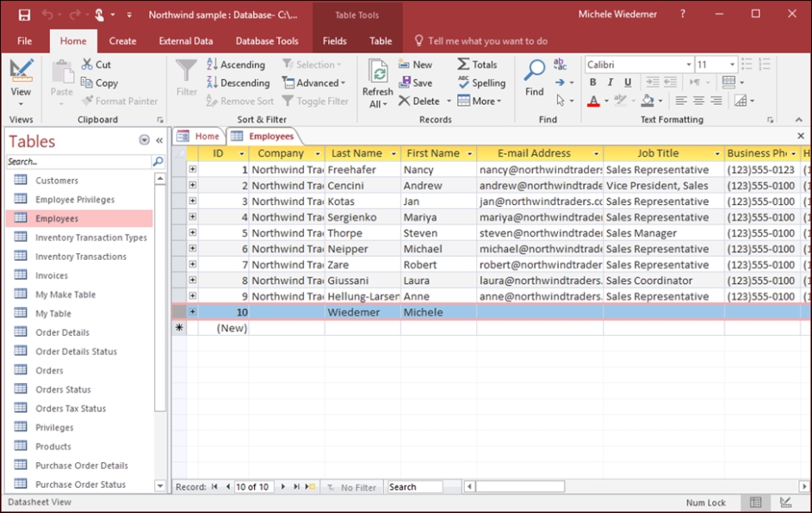Toggle Bold text formatting

(x=593, y=83)
